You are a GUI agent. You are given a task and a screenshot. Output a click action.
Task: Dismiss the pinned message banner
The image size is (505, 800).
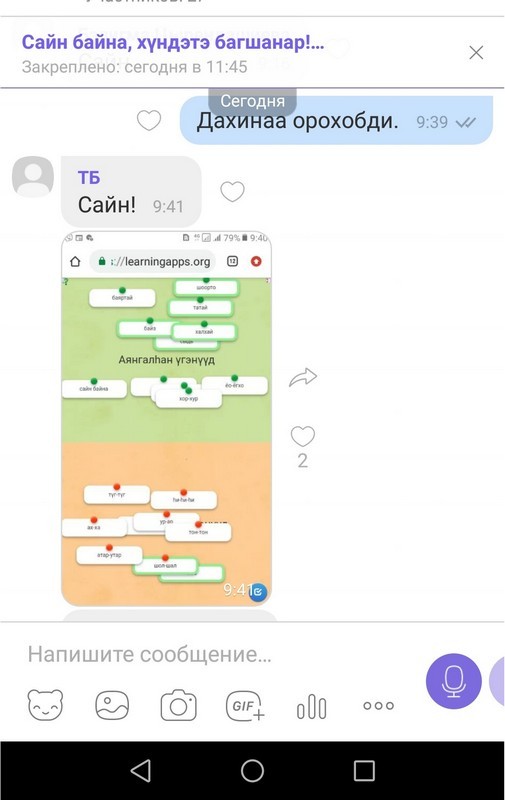click(x=476, y=53)
